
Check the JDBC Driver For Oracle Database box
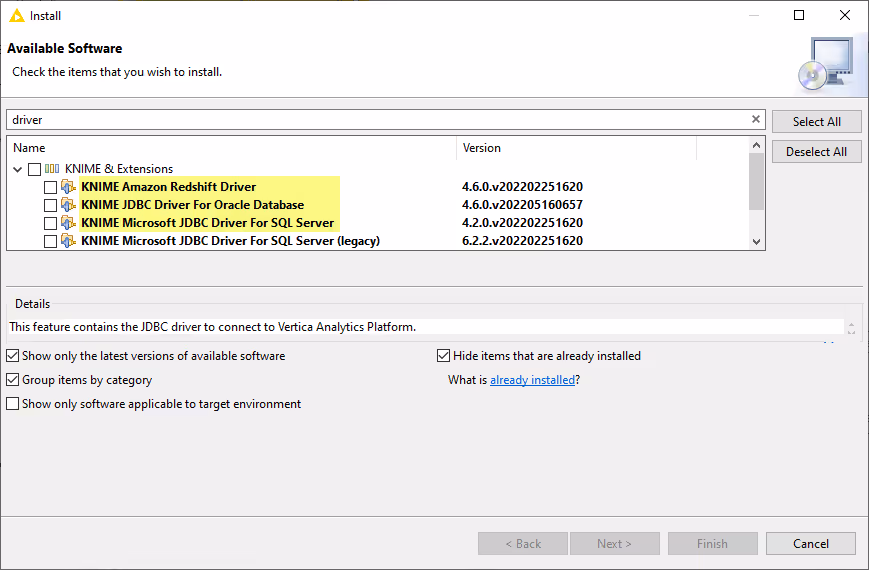click(x=50, y=205)
